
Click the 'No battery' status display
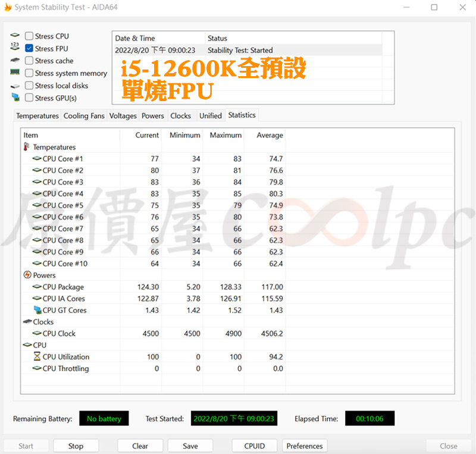pos(104,418)
